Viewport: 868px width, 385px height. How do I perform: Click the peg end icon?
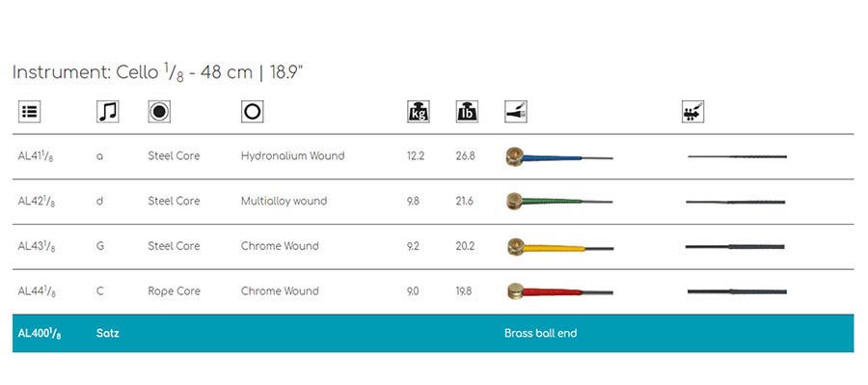(693, 111)
